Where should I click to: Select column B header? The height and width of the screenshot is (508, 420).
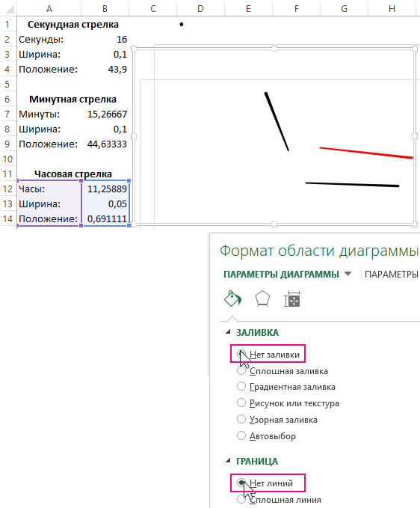(x=105, y=8)
